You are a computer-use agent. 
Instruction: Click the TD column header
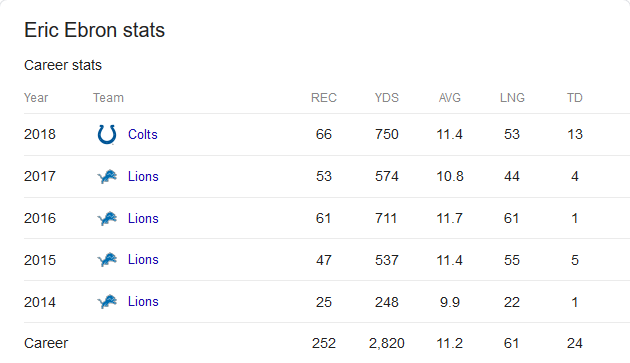tap(575, 98)
